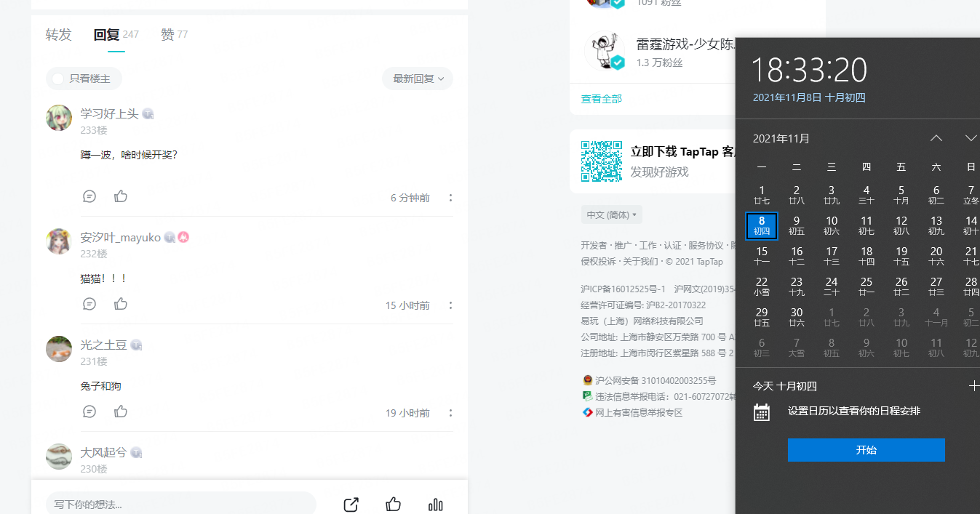Click the share icon in bottom bar

click(x=351, y=505)
